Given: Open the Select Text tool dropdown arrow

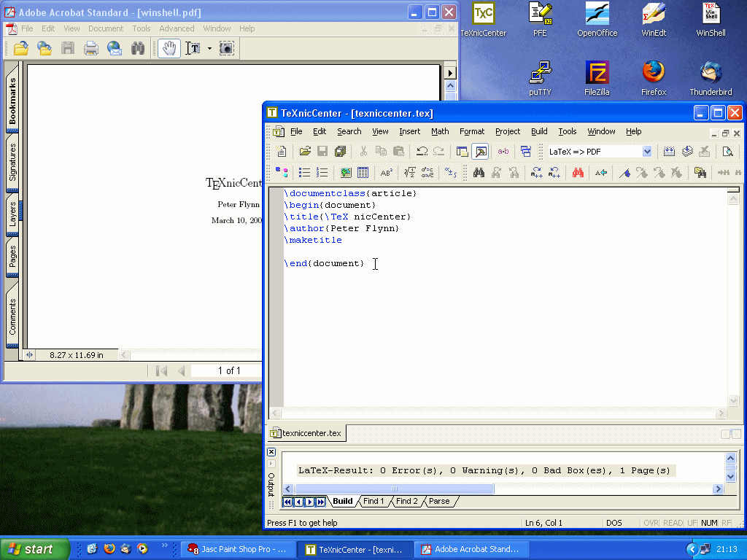Looking at the screenshot, I should 209,49.
